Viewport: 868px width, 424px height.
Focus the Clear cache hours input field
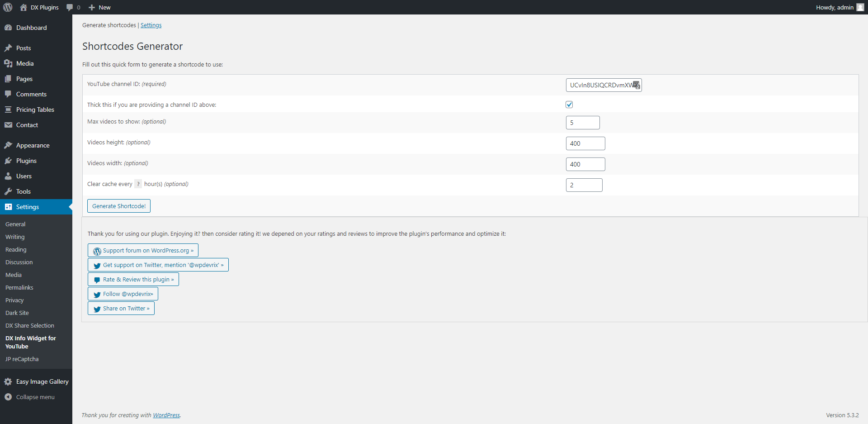[584, 185]
